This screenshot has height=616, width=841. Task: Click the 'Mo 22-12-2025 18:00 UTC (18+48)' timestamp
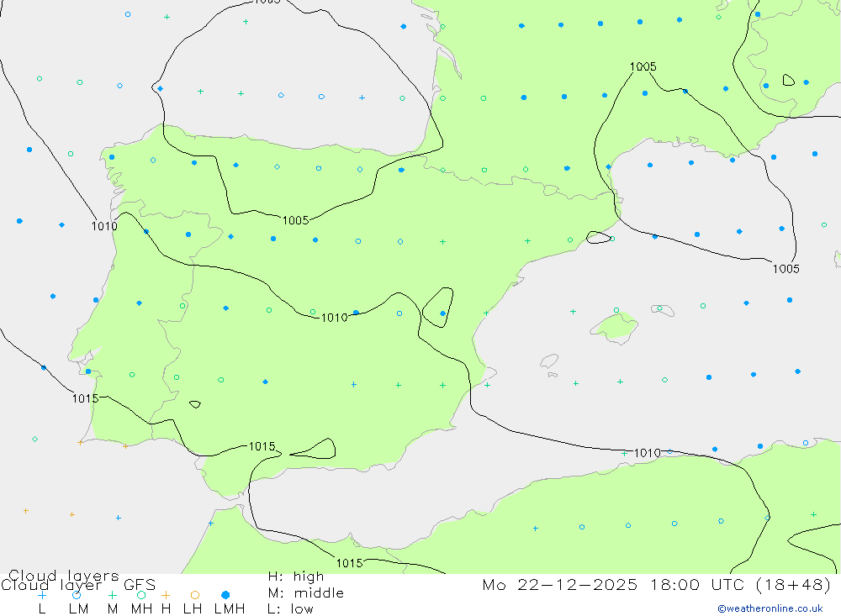(657, 584)
